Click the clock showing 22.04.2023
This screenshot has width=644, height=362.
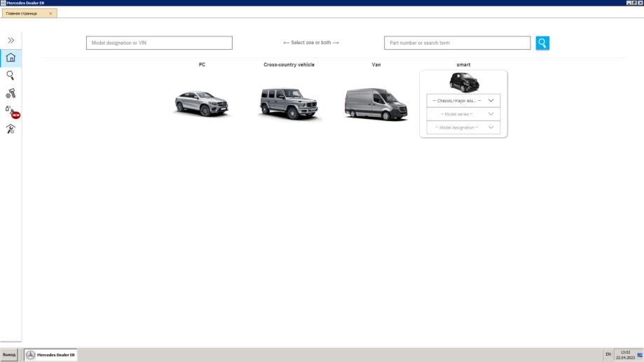[625, 355]
